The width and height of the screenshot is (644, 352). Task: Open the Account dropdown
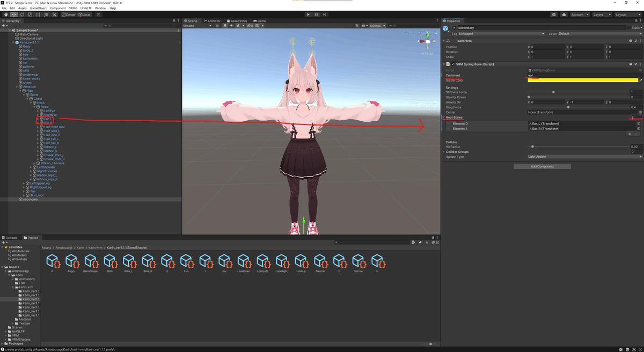(x=580, y=14)
